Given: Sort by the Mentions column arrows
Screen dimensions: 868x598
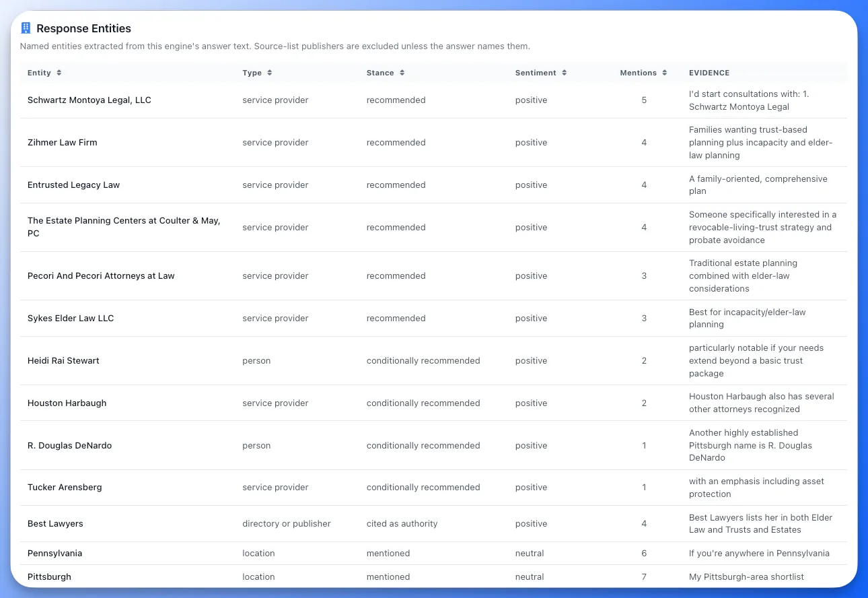Looking at the screenshot, I should 665,73.
